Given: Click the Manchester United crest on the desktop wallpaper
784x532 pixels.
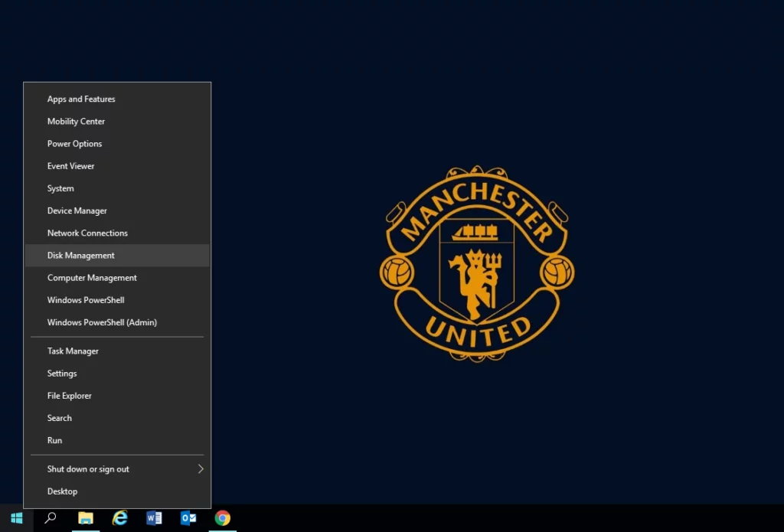Looking at the screenshot, I should click(476, 263).
